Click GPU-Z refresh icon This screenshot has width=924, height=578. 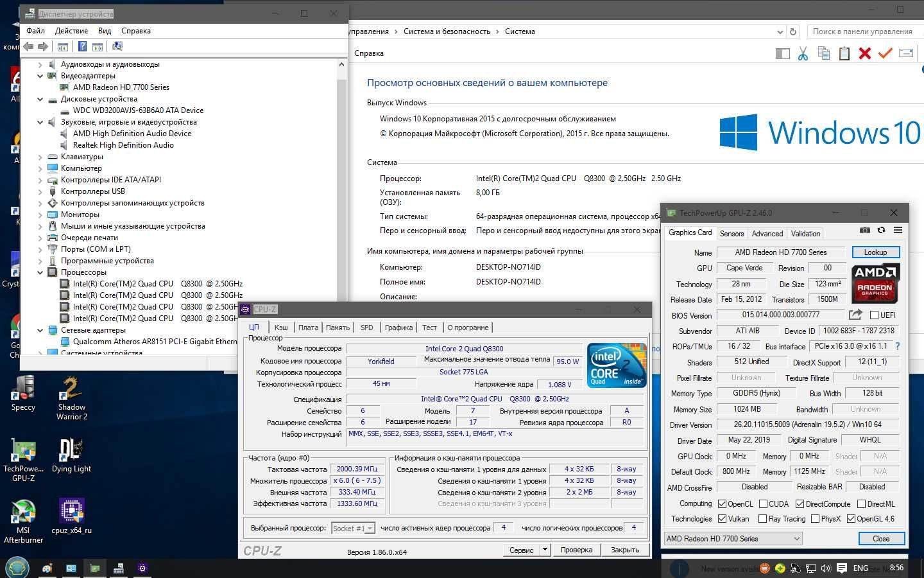882,230
